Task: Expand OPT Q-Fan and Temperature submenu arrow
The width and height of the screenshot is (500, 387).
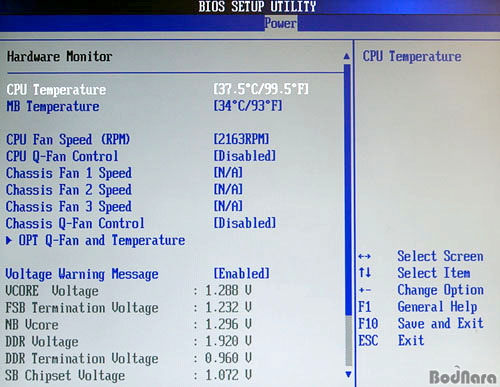Action: pos(9,240)
